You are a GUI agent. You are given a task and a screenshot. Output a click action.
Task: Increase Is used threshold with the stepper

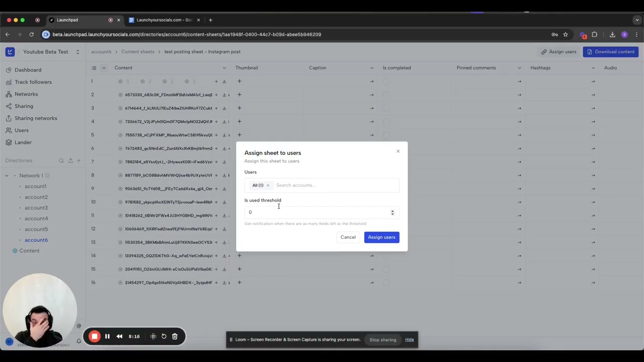pos(392,211)
